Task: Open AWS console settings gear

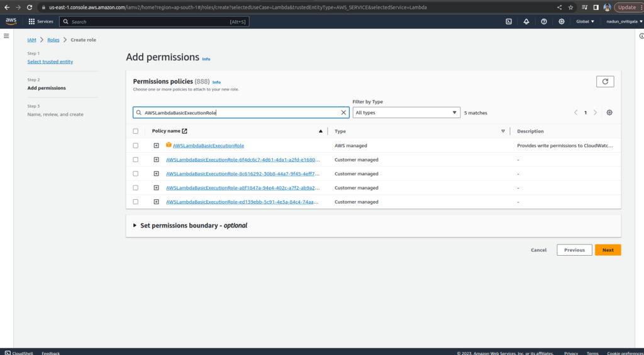Action: (562, 21)
